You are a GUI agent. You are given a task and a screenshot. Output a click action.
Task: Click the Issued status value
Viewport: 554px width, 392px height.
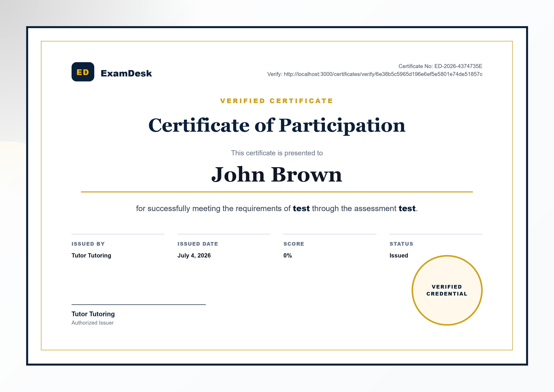(x=399, y=255)
